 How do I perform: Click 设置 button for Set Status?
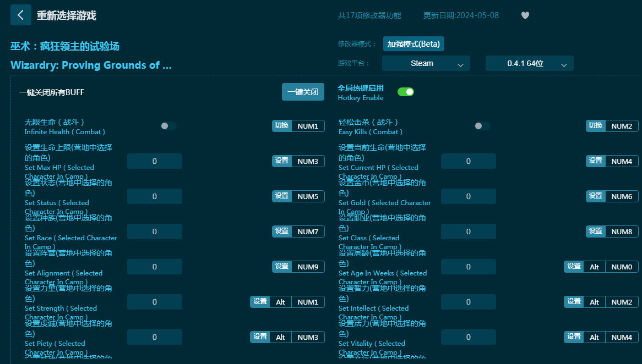[282, 196]
